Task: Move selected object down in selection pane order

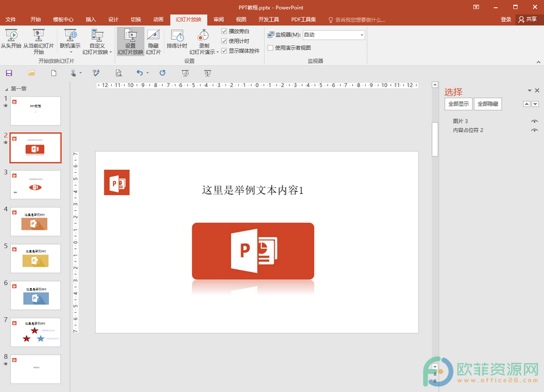Action: [536, 104]
